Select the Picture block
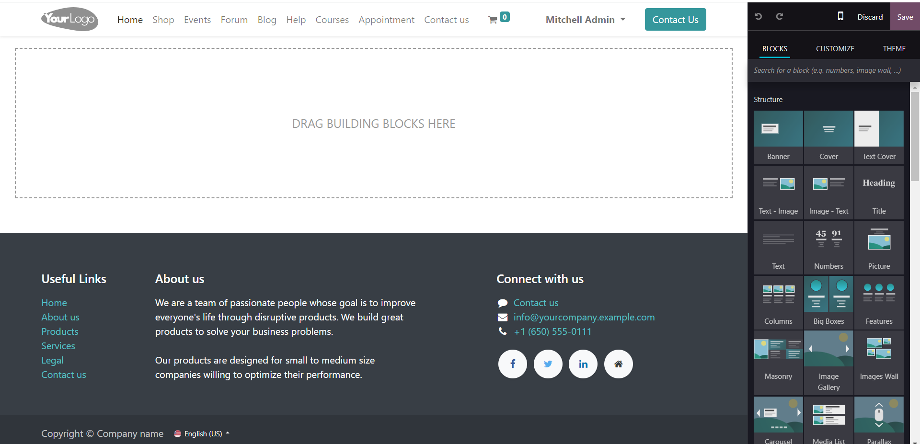The image size is (920, 444). click(x=879, y=246)
